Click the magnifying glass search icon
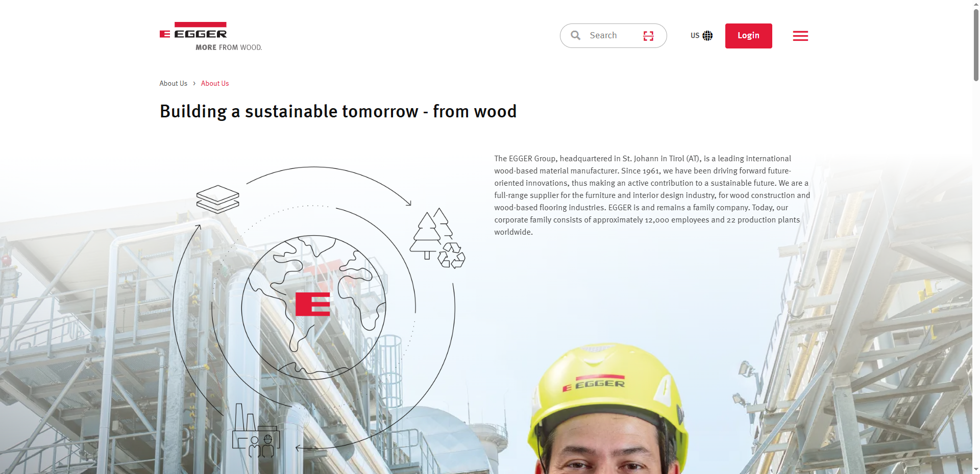The height and width of the screenshot is (474, 980). pos(576,36)
